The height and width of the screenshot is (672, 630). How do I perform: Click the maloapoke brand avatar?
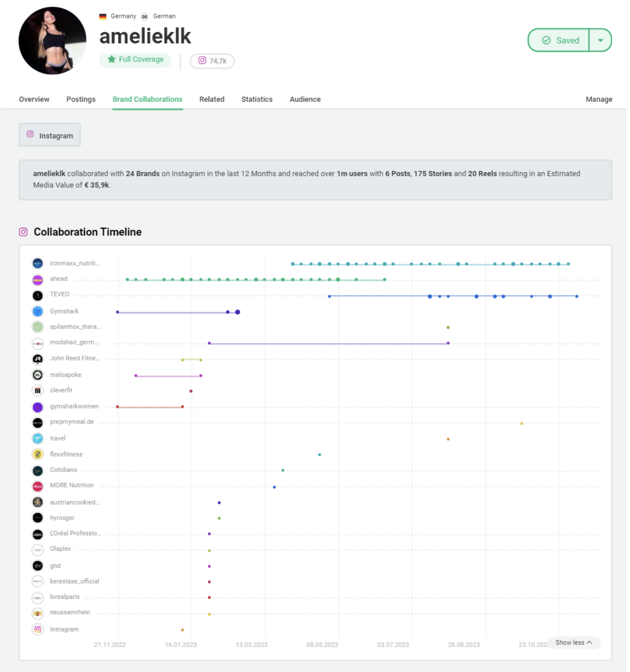tap(37, 375)
